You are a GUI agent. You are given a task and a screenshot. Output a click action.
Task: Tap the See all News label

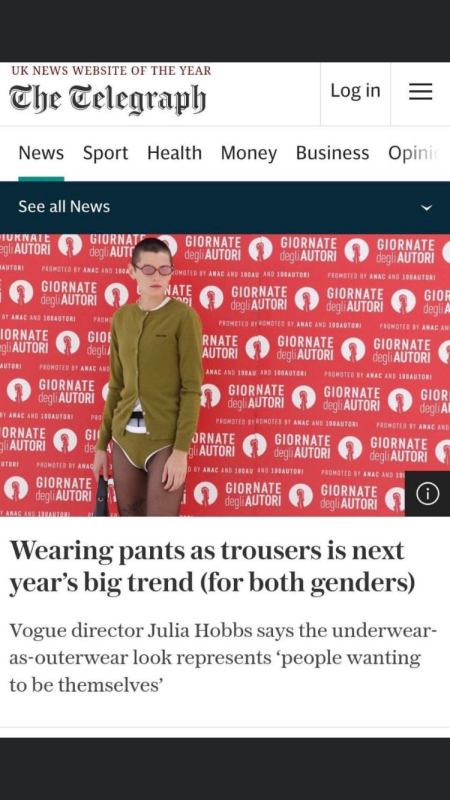tap(64, 207)
